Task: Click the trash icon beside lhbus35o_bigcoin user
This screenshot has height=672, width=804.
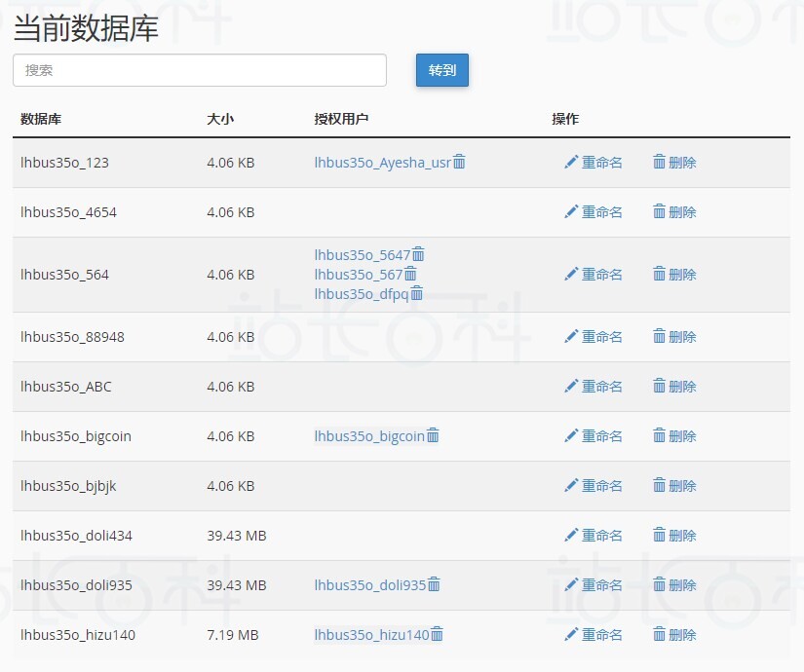Action: [x=433, y=436]
